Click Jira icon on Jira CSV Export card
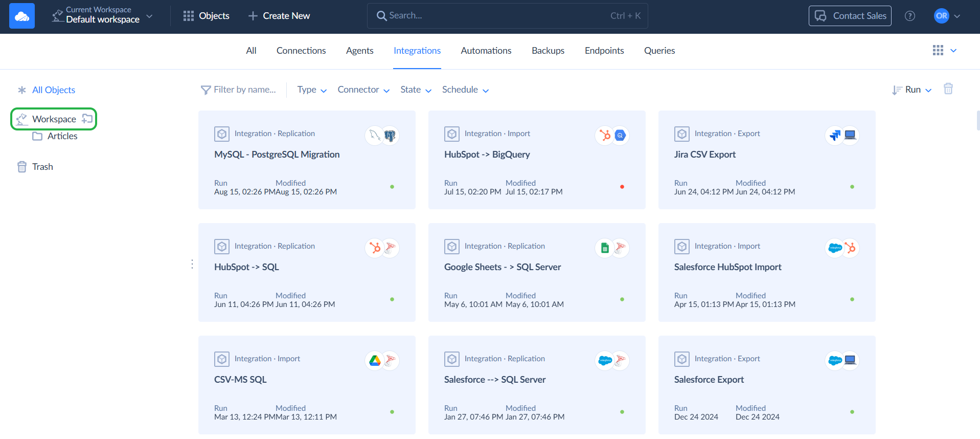The width and height of the screenshot is (980, 439). coord(835,136)
